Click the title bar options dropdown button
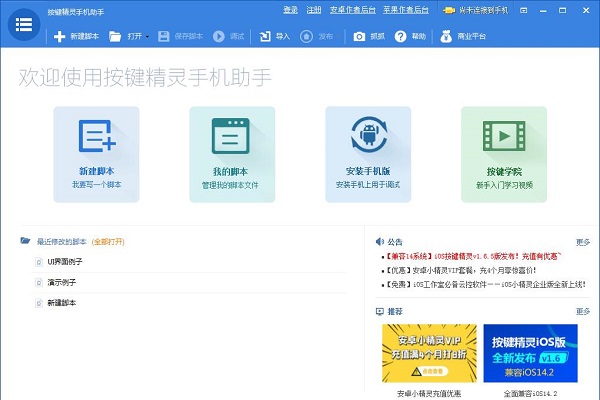 tap(524, 10)
